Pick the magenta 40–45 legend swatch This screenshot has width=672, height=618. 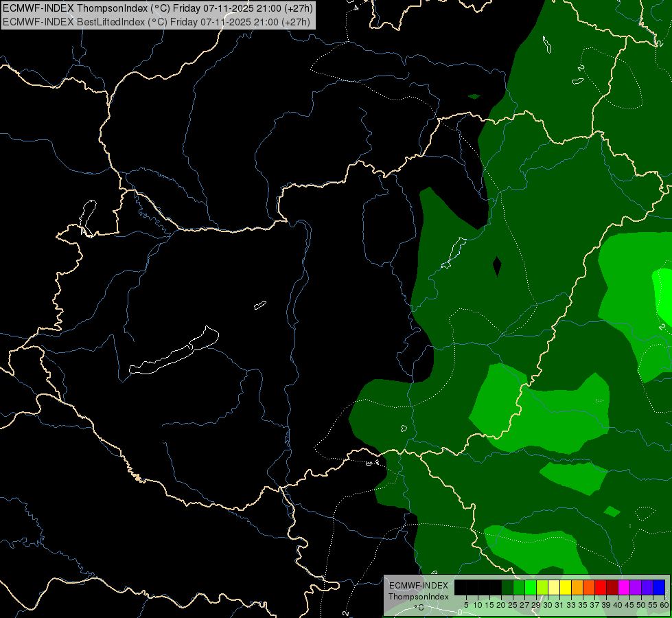(624, 587)
